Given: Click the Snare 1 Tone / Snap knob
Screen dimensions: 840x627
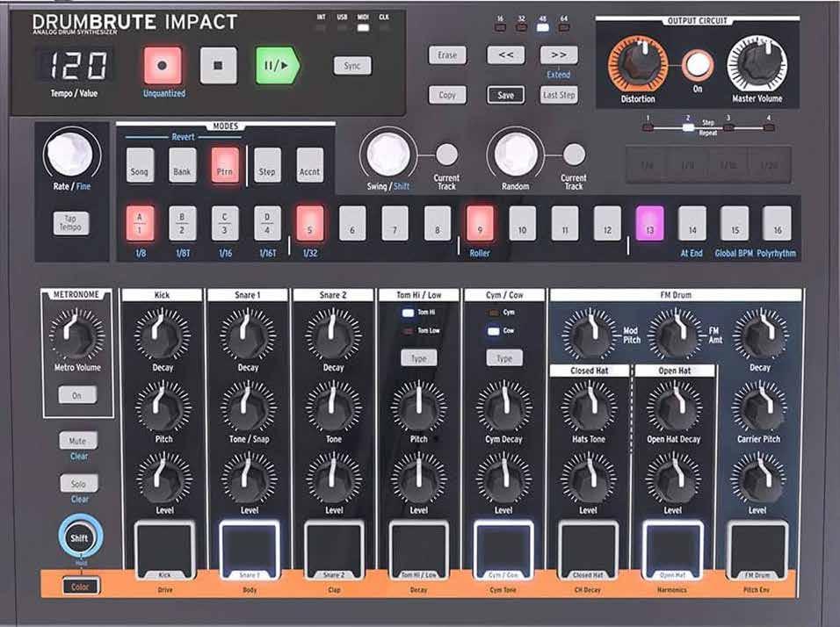Looking at the screenshot, I should click(248, 407).
